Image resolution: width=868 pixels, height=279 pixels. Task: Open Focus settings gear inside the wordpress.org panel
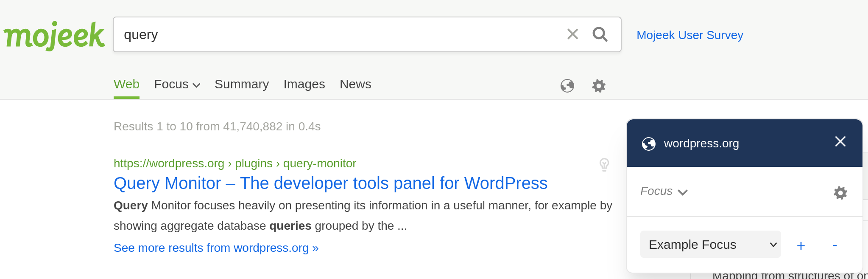pos(840,193)
